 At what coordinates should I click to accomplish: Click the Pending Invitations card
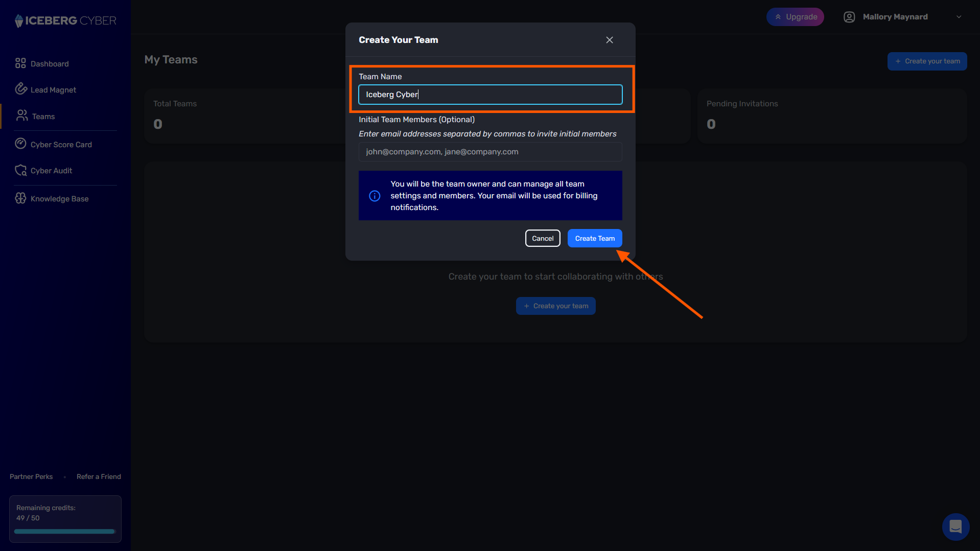[832, 116]
